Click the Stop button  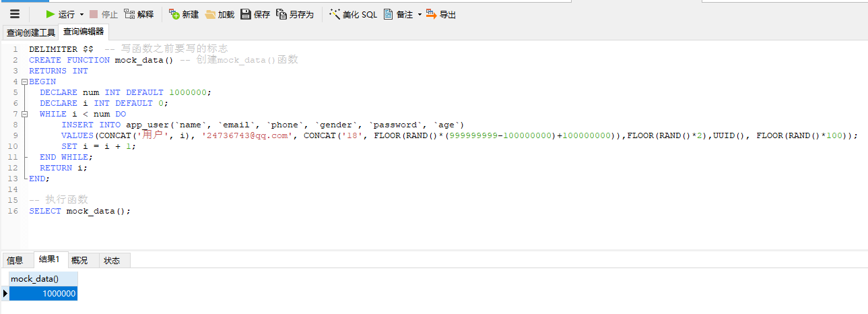click(x=103, y=14)
